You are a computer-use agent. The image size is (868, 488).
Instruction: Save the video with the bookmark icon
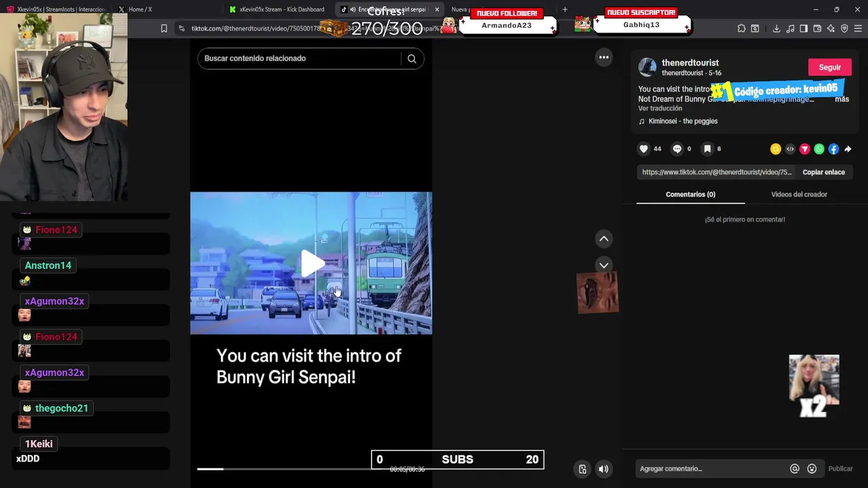click(x=707, y=149)
